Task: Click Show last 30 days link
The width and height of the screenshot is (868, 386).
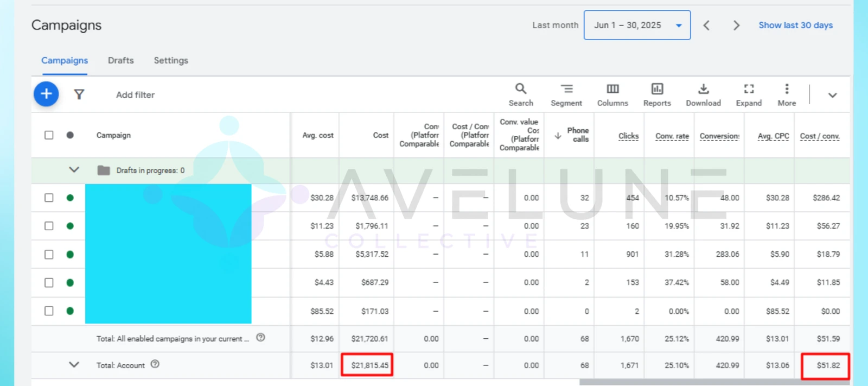Action: point(795,25)
